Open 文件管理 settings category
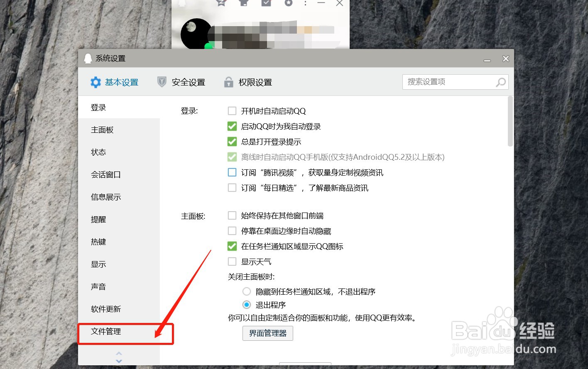The width and height of the screenshot is (588, 369). [x=119, y=332]
